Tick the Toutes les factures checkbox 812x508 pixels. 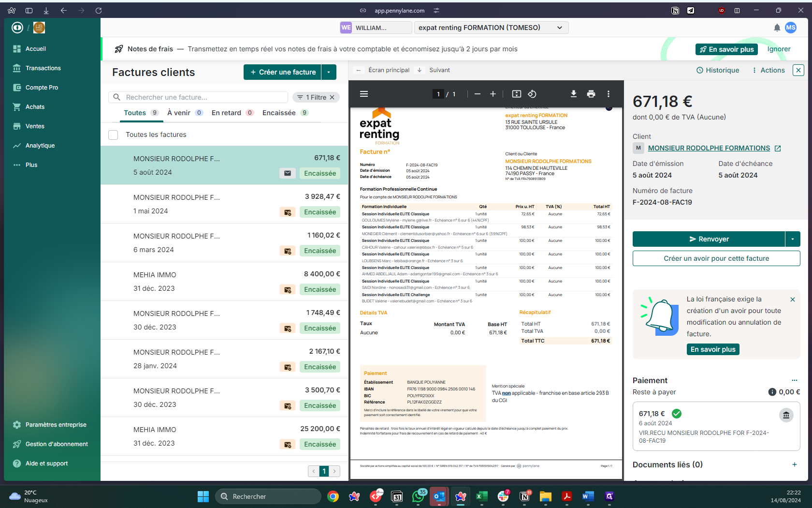[113, 135]
